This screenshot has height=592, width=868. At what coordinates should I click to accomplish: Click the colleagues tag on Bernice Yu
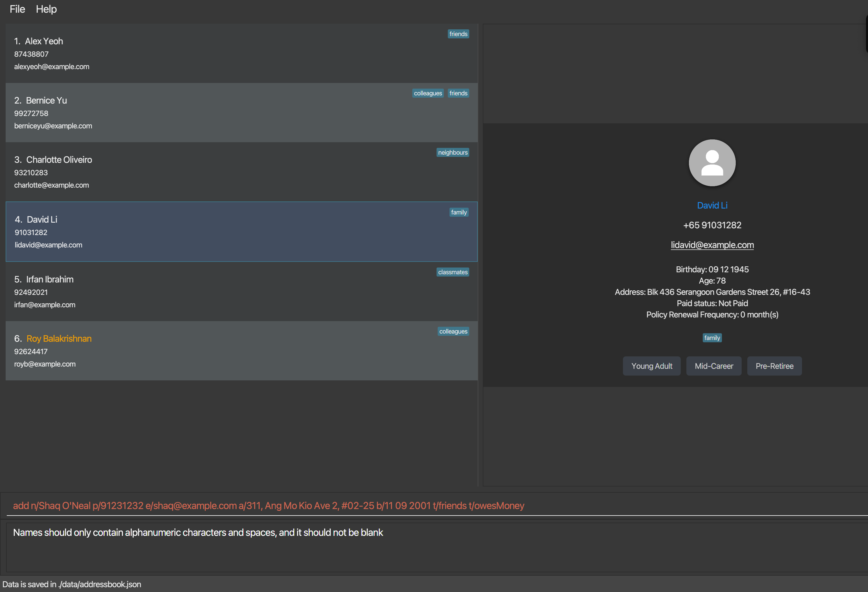[428, 93]
